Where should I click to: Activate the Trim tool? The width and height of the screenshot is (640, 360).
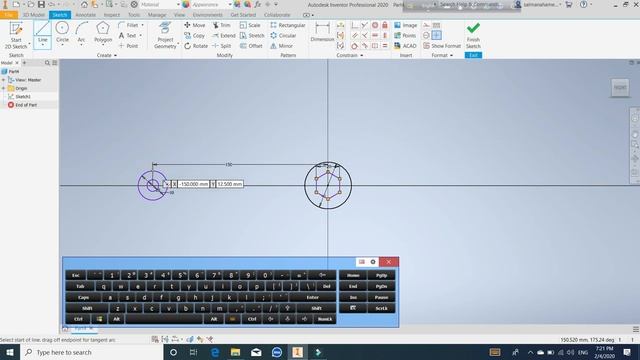(222, 25)
